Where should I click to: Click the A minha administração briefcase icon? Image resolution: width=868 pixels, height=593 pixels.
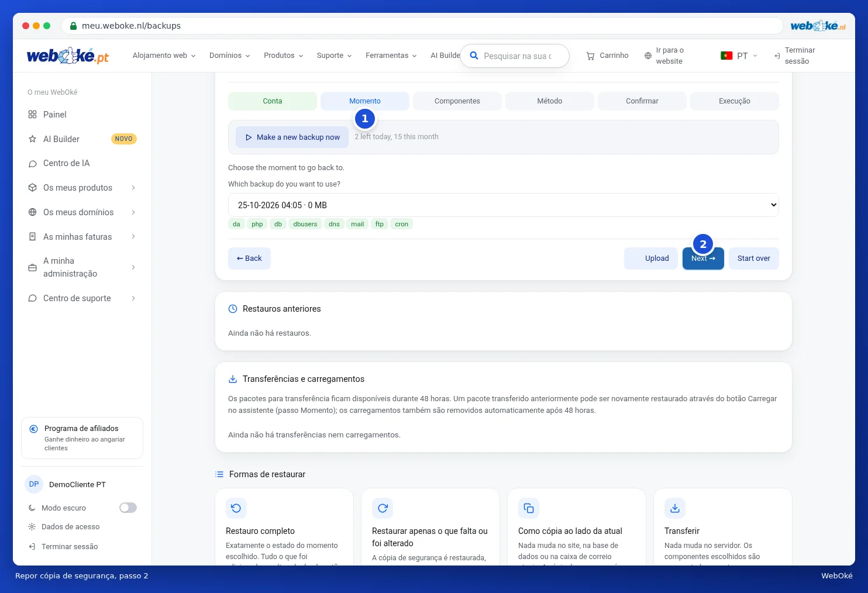(33, 267)
